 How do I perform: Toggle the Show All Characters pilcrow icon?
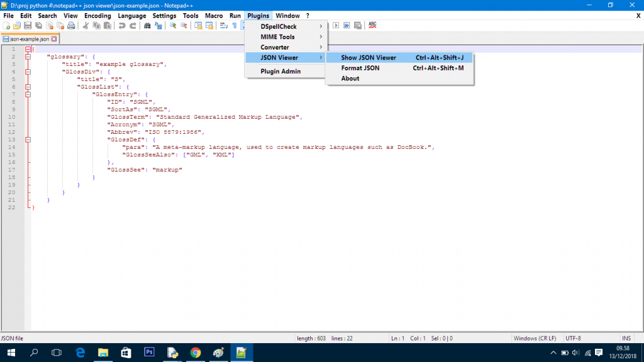tap(234, 26)
